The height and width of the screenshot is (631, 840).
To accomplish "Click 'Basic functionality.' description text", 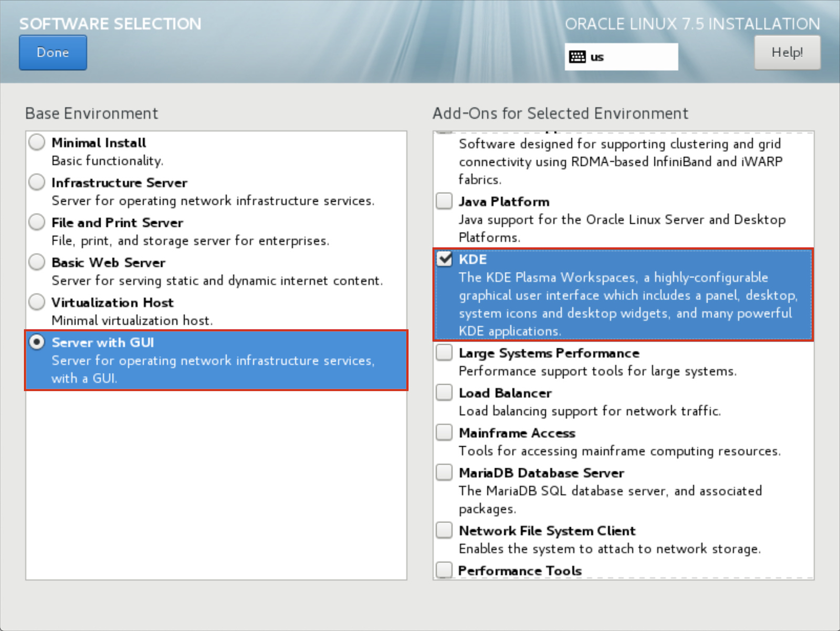I will 108,161.
